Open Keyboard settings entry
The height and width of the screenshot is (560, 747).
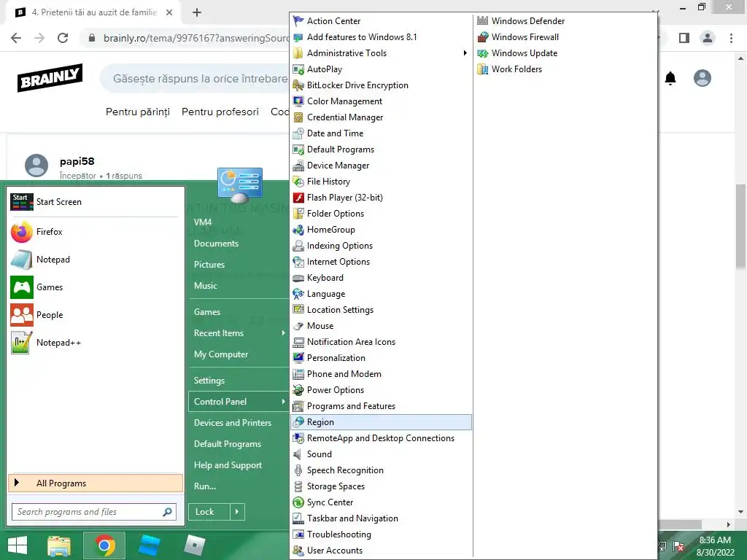click(381, 278)
